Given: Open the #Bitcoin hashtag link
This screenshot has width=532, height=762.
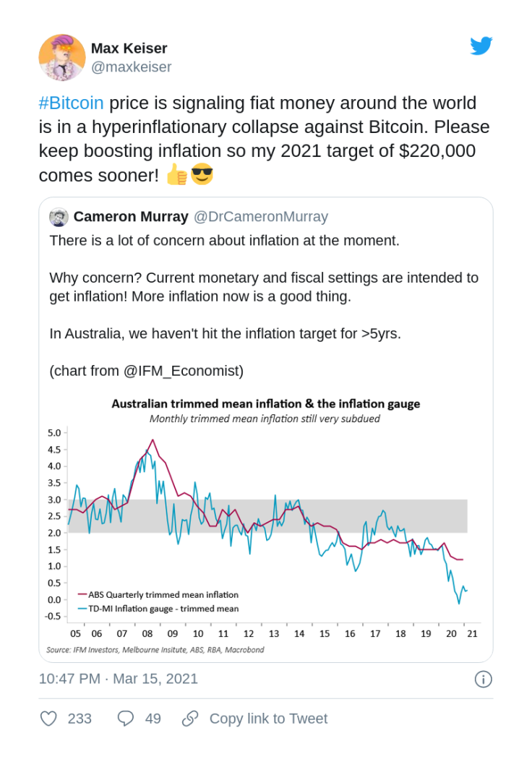Looking at the screenshot, I should coord(71,103).
